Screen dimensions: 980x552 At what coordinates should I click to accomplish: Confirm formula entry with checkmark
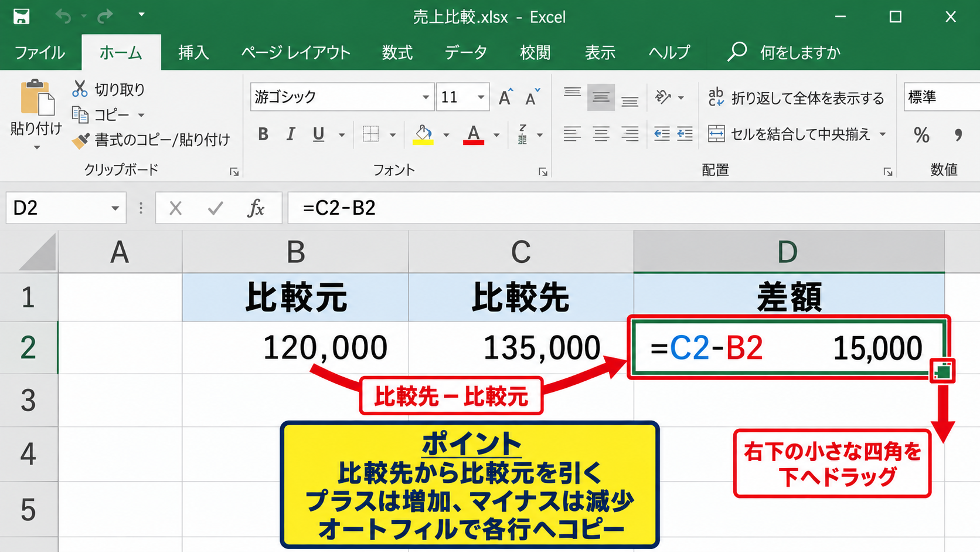pyautogui.click(x=215, y=208)
